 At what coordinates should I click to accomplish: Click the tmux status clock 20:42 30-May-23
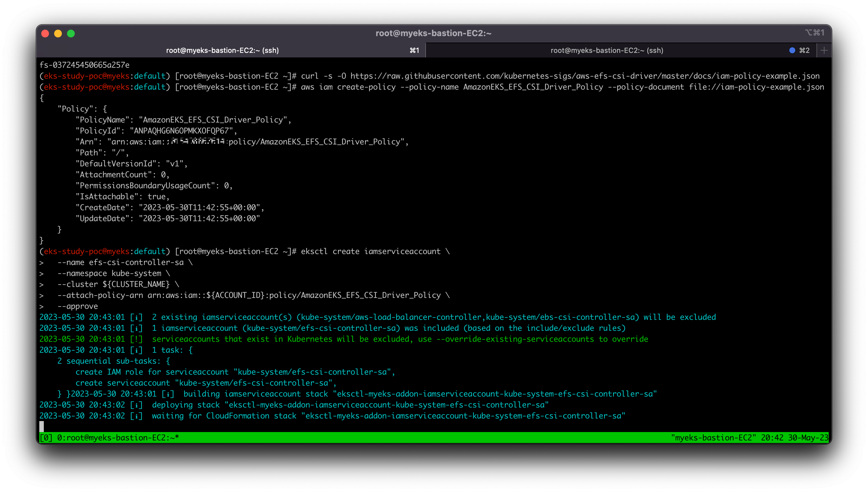tap(795, 438)
